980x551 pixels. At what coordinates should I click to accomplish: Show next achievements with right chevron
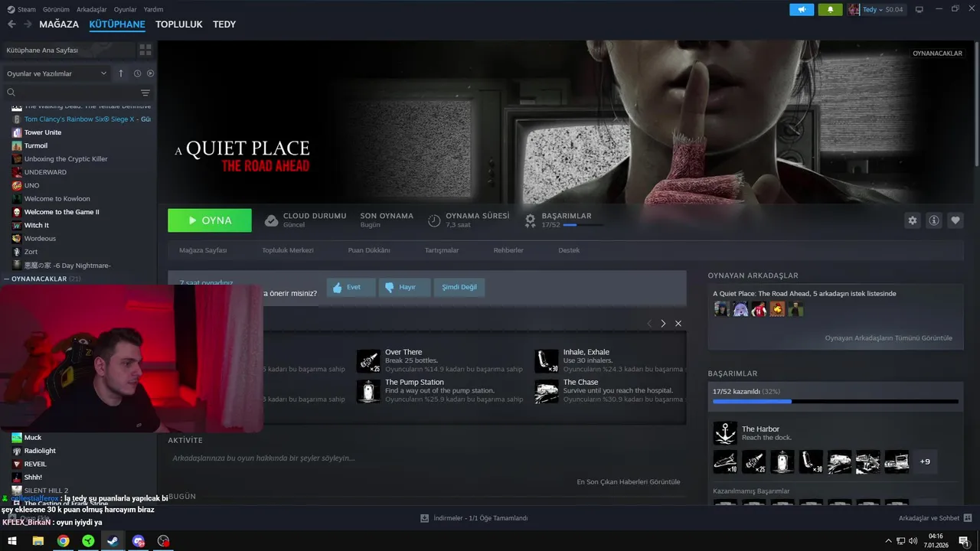click(x=663, y=324)
